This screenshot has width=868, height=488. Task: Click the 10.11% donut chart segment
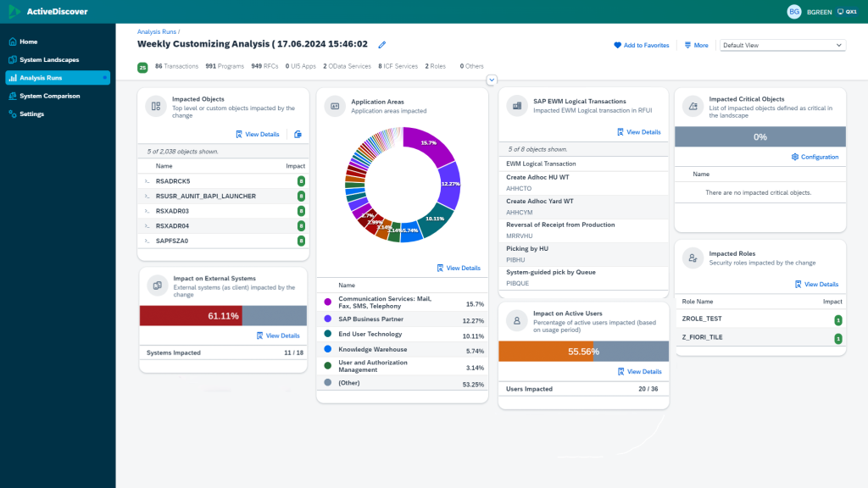click(436, 221)
